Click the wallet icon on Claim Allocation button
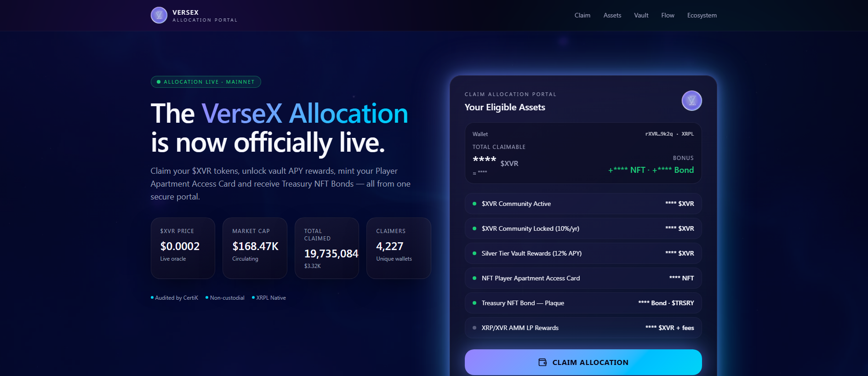Image resolution: width=868 pixels, height=376 pixels. (542, 362)
